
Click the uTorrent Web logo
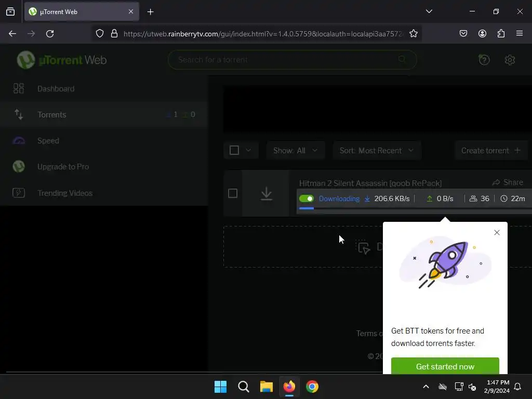click(62, 60)
